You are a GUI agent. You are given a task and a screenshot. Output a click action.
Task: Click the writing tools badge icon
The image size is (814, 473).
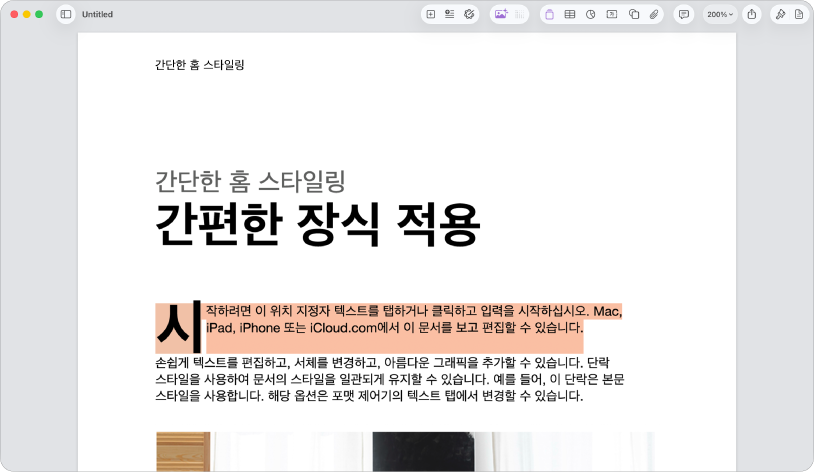pyautogui.click(x=469, y=15)
